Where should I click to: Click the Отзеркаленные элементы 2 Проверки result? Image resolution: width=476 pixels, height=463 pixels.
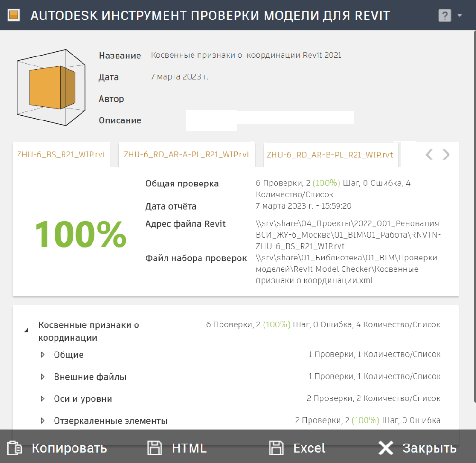pos(367,420)
